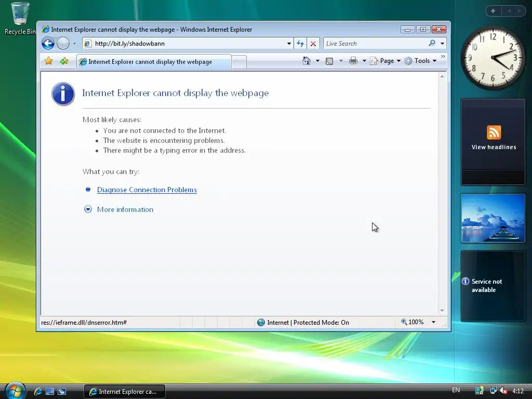Expand the Print options dropdown arrow
Image resolution: width=532 pixels, height=399 pixels.
click(x=364, y=61)
